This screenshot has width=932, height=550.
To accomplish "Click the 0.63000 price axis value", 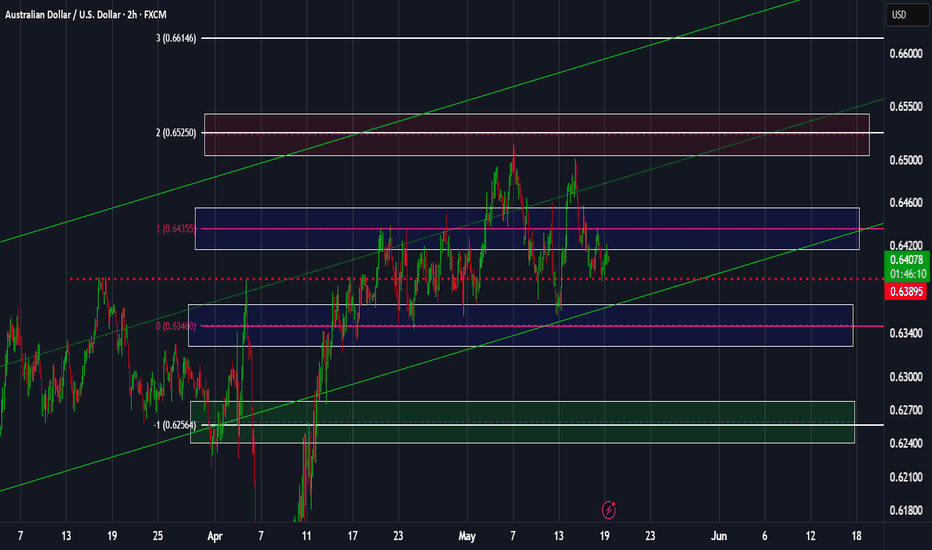I will [906, 376].
